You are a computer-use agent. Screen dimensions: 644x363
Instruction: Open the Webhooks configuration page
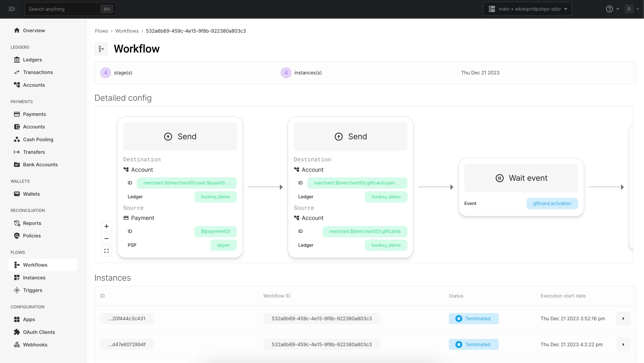click(x=35, y=344)
